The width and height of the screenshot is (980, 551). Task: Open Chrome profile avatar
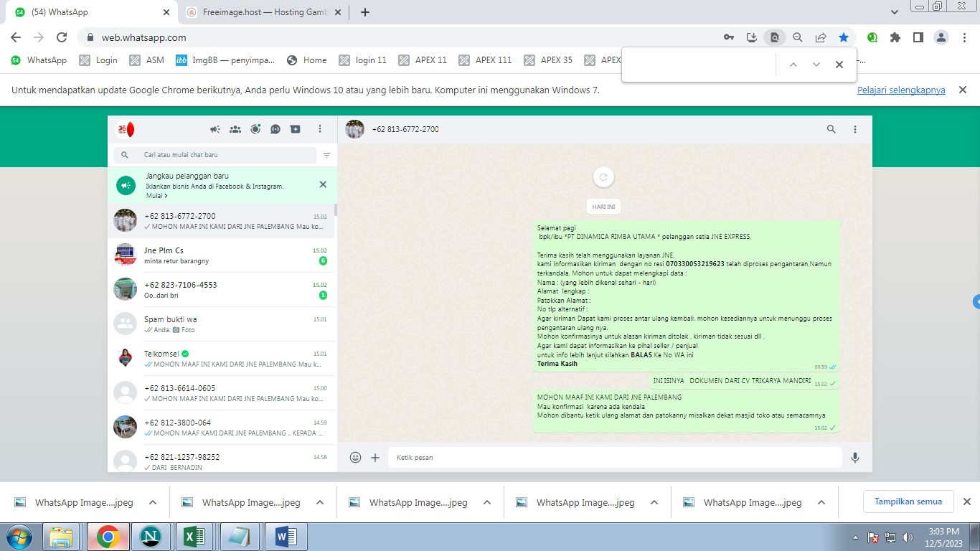click(x=942, y=37)
